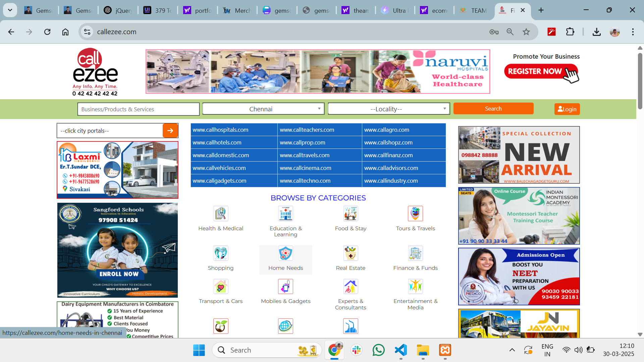Viewport: 644px width, 362px height.
Task: Click the Callezee logo
Action: pyautogui.click(x=95, y=72)
